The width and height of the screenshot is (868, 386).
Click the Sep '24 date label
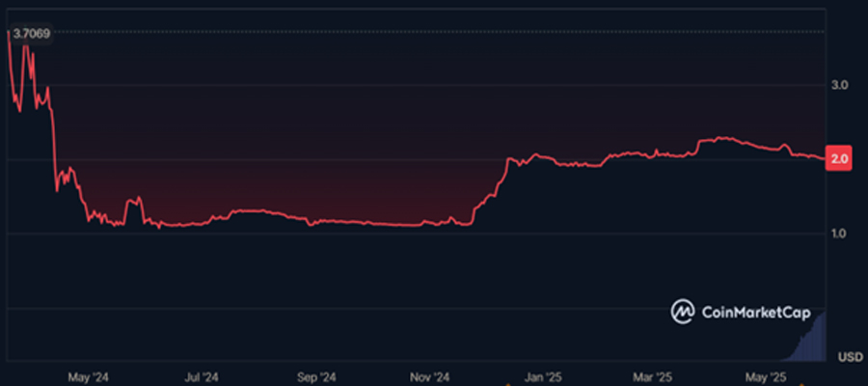[316, 377]
